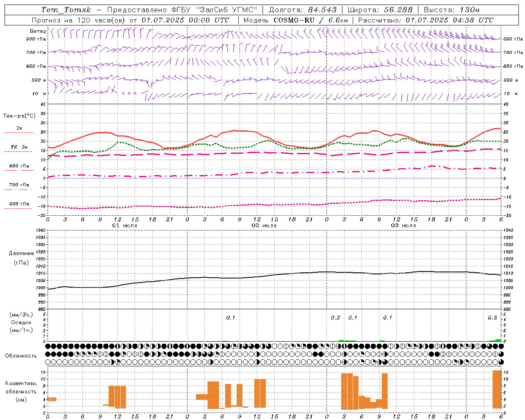Click the 02 июля date label

click(x=264, y=226)
